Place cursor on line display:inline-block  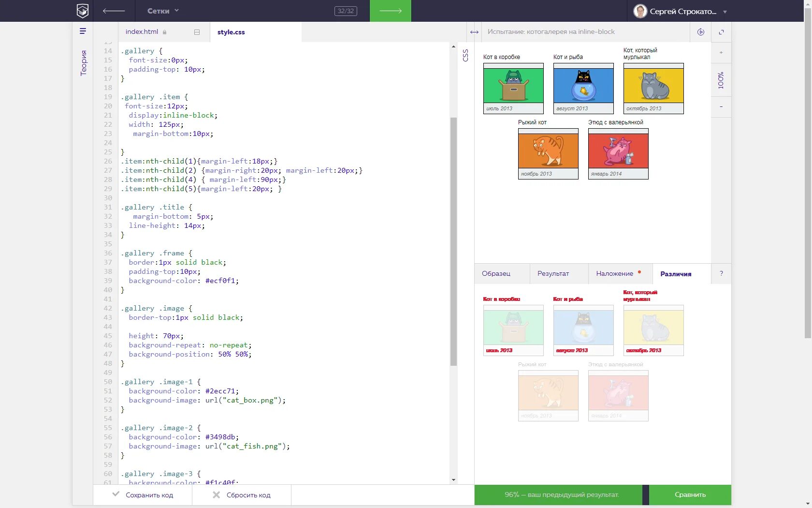point(173,115)
